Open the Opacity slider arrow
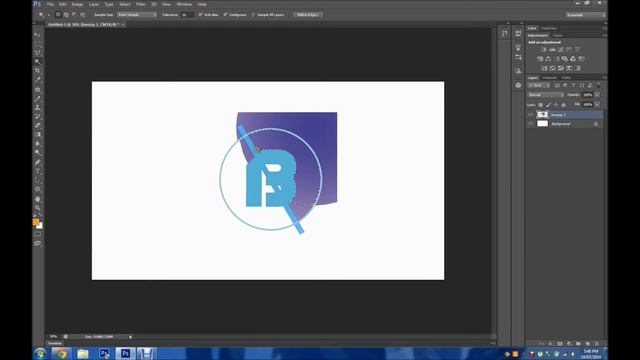This screenshot has width=640, height=360. tap(597, 95)
